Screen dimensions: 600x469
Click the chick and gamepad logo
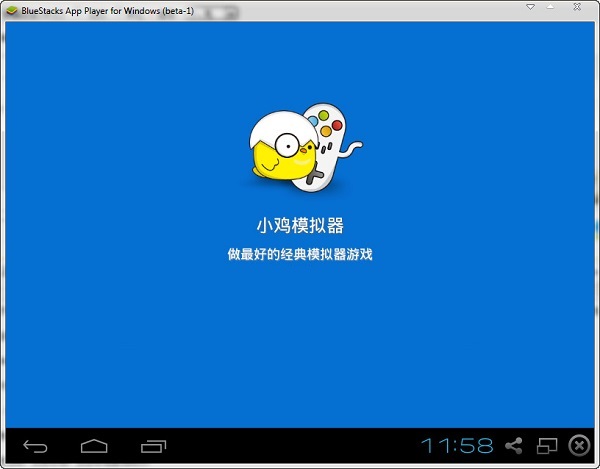point(305,147)
